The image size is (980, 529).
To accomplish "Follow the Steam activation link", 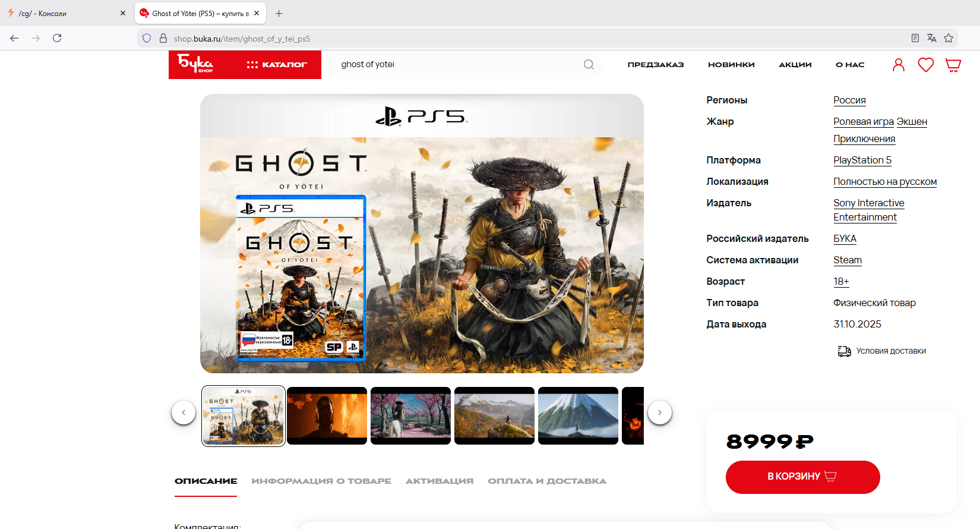I will [848, 260].
